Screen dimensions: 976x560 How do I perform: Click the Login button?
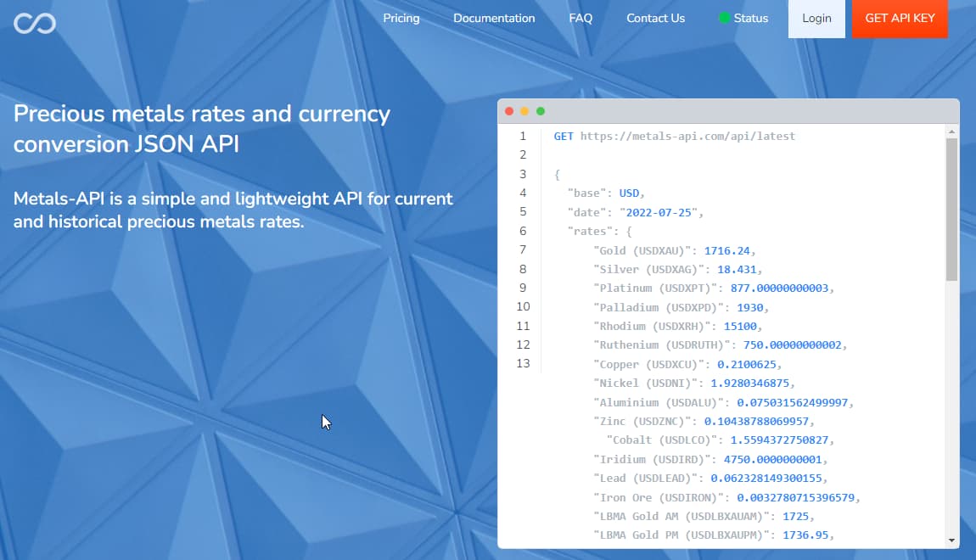(x=816, y=19)
